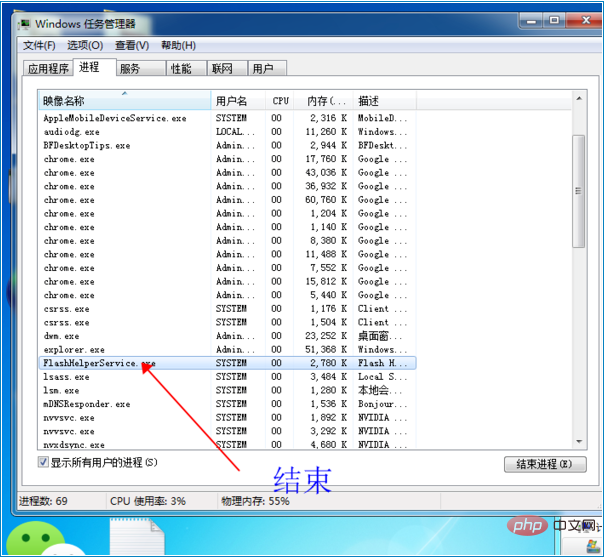This screenshot has width=606, height=558.
Task: Click the Bonjour description cell
Action: tap(382, 404)
